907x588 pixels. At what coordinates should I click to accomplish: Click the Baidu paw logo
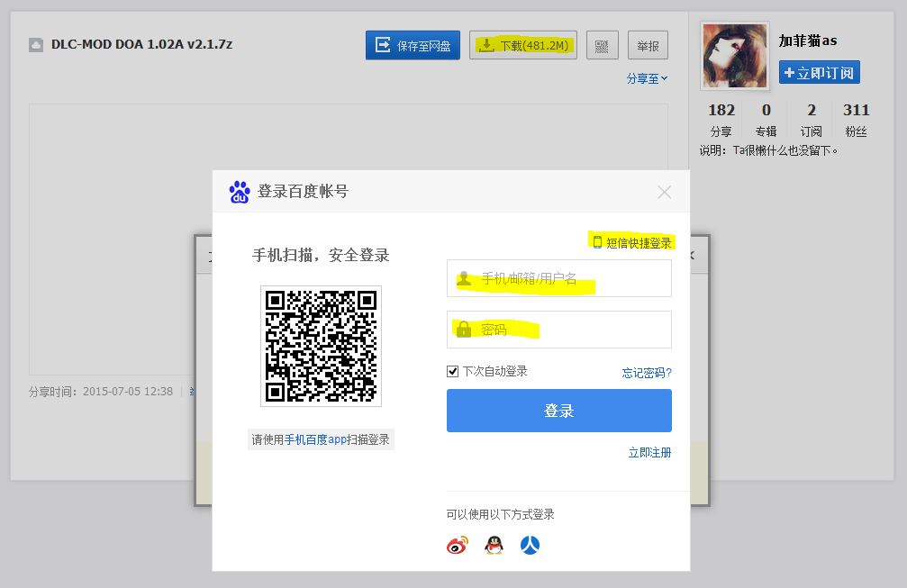pos(240,192)
